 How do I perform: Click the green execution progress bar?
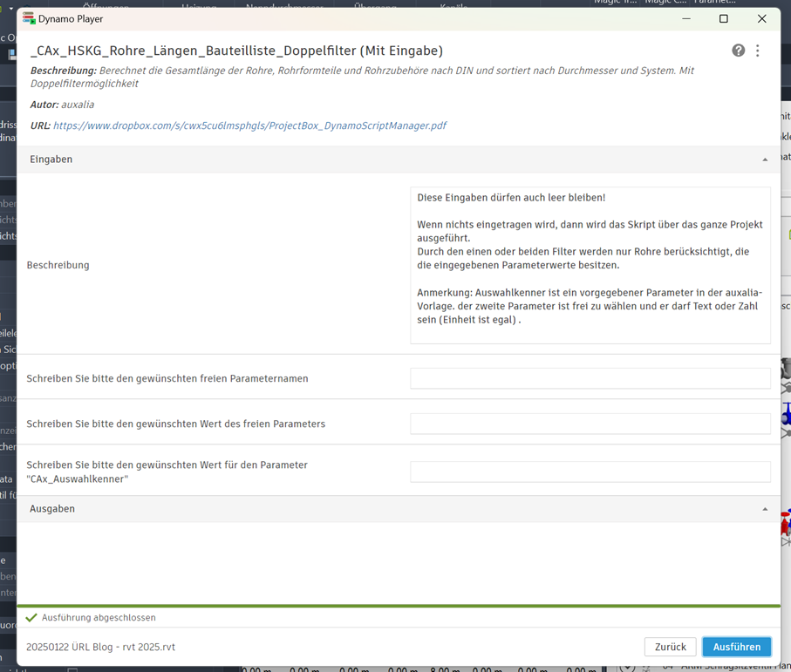pyautogui.click(x=399, y=606)
